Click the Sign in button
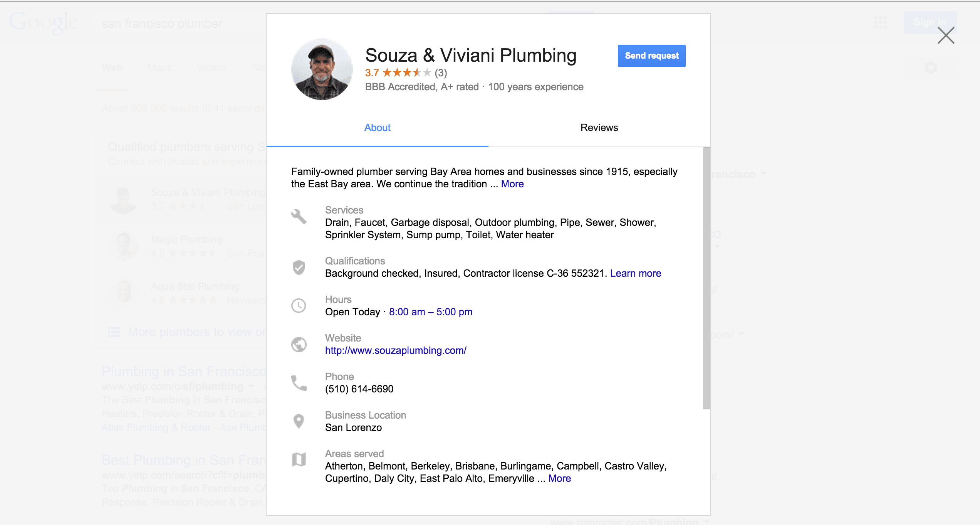The image size is (980, 525). [930, 22]
